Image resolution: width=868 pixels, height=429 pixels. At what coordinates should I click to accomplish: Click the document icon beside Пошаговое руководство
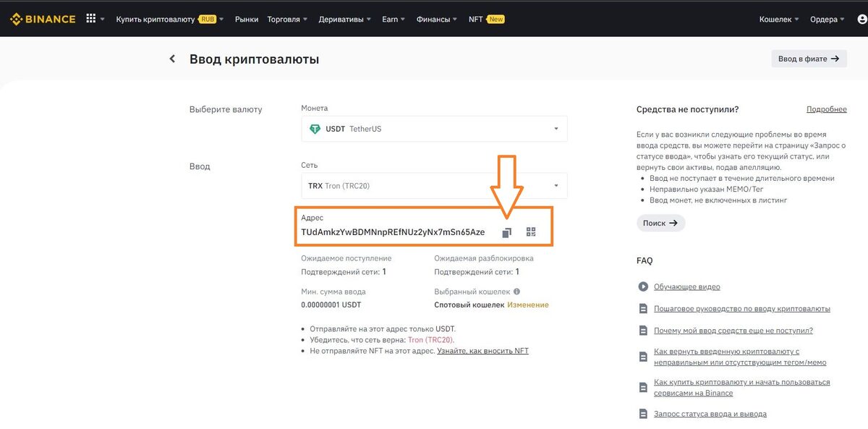click(643, 308)
